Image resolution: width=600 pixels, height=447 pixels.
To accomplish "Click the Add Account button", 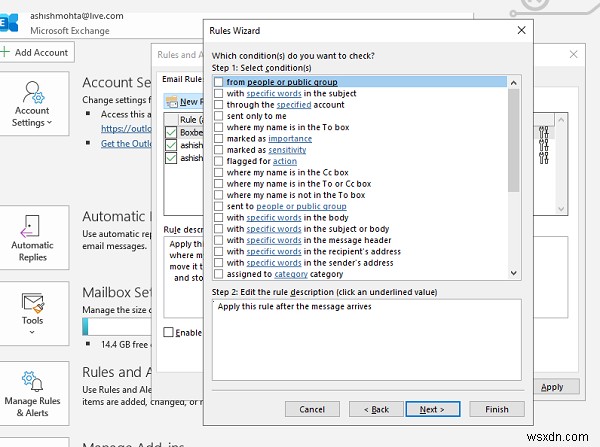I will tap(37, 52).
